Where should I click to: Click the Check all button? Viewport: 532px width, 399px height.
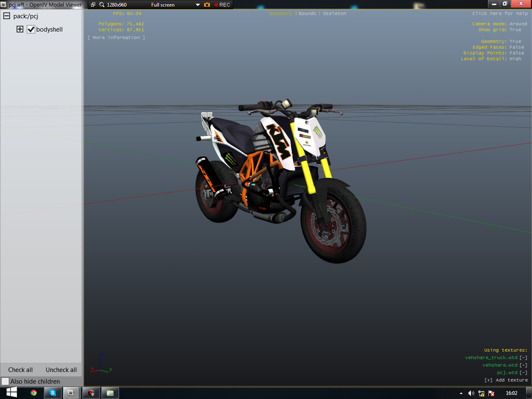20,370
